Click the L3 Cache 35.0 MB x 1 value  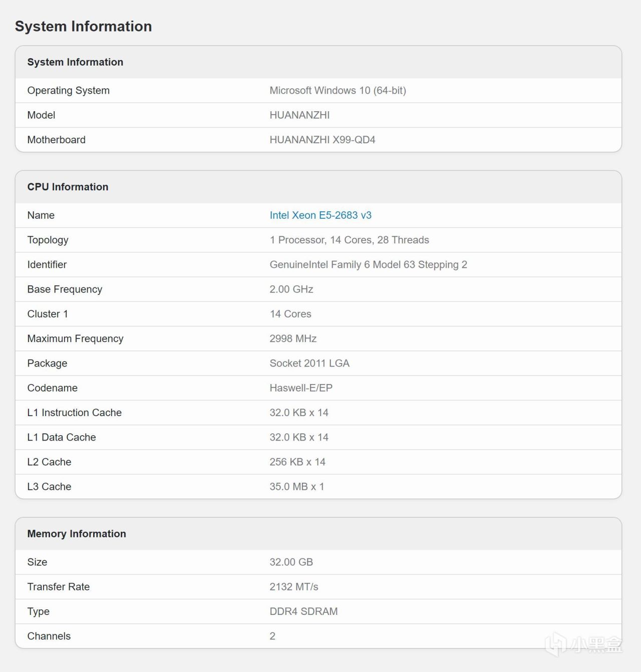click(296, 487)
